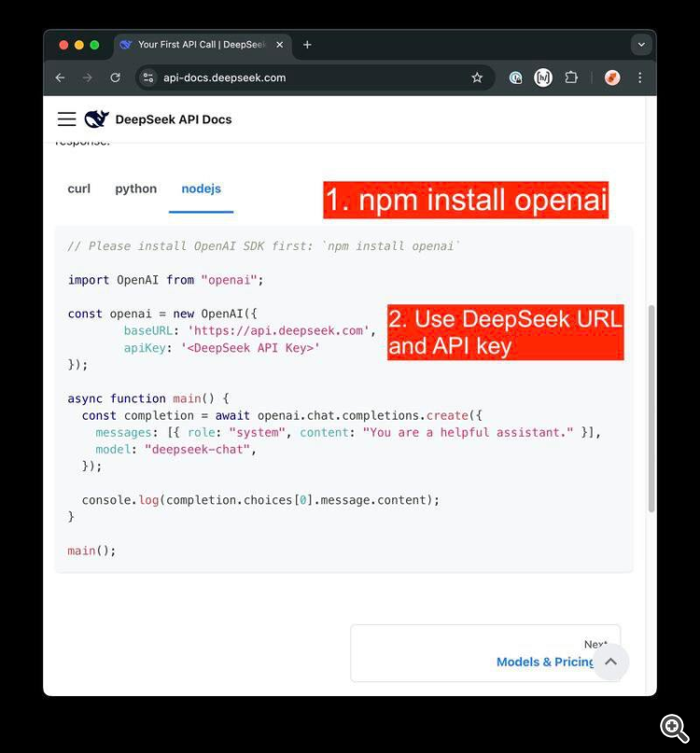
Task: Click the const openai = new OpenAI line
Action: point(162,314)
